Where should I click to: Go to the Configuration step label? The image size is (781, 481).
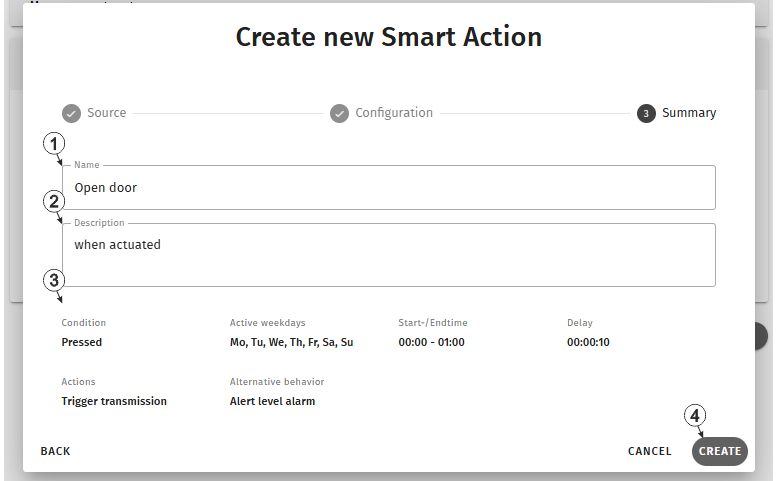[x=394, y=113]
